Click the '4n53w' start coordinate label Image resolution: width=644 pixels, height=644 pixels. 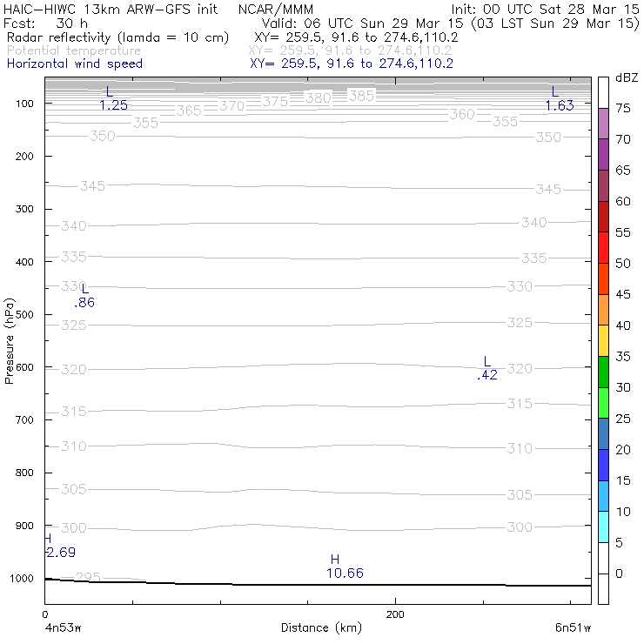coord(63,628)
